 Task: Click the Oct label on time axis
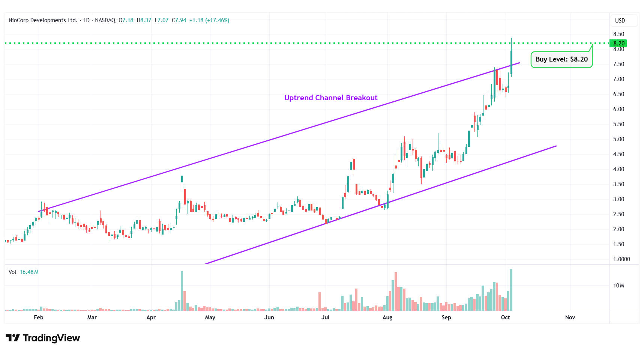click(x=505, y=317)
